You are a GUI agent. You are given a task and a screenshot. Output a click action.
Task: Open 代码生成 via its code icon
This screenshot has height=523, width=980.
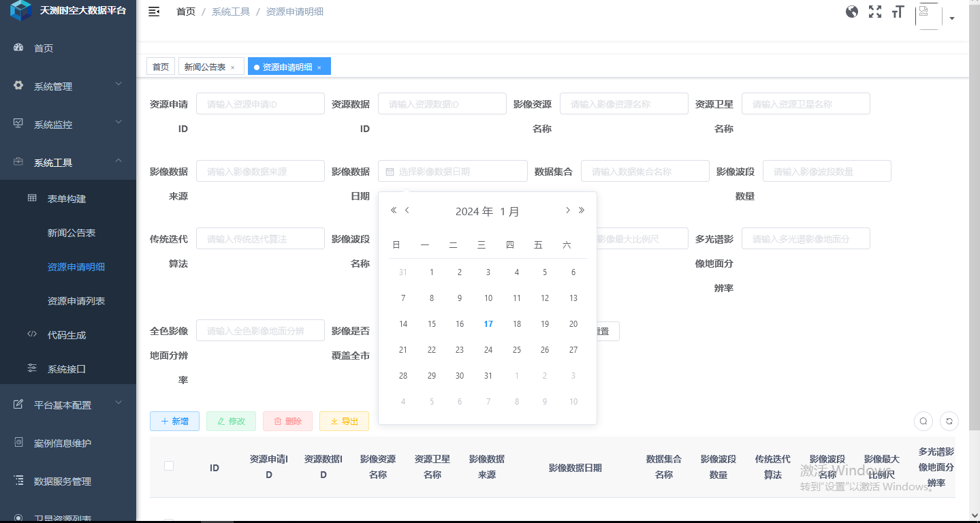32,334
